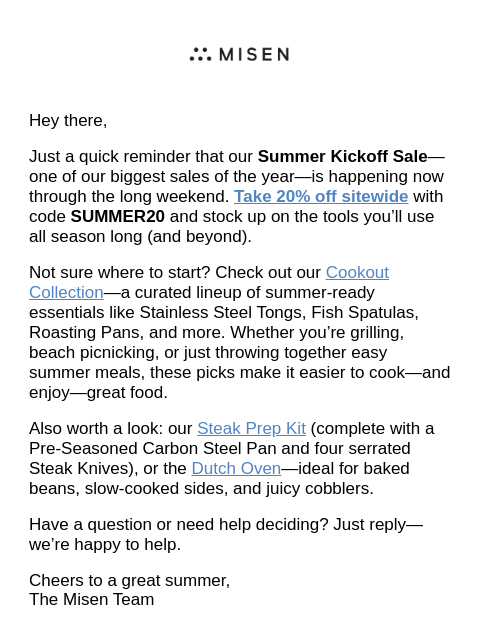
Task: Click the bold SUMMER20 promo code
Action: click(118, 216)
